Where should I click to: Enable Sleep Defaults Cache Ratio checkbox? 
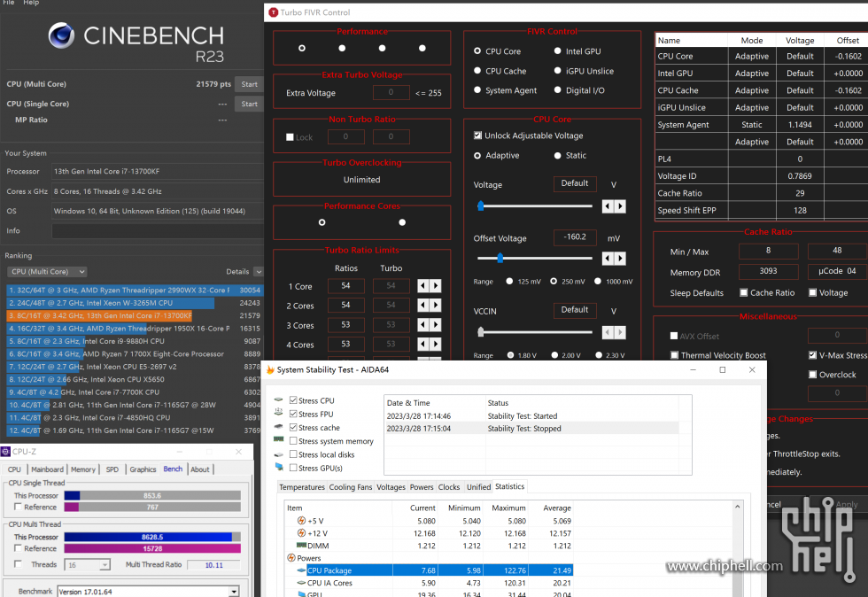pyautogui.click(x=743, y=292)
